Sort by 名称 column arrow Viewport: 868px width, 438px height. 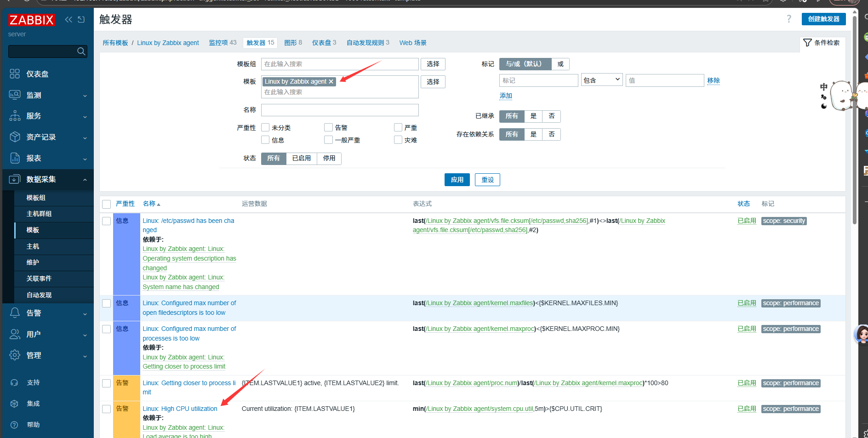click(x=159, y=204)
